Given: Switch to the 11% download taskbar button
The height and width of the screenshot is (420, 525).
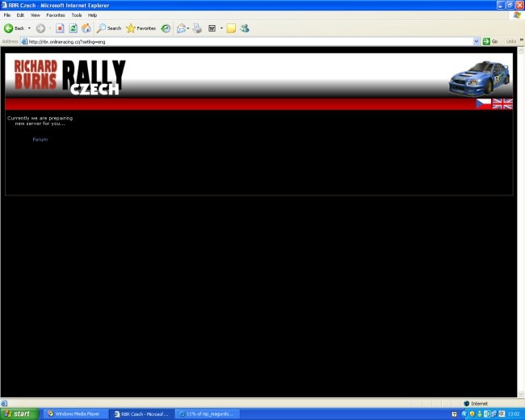Looking at the screenshot, I should pos(208,414).
